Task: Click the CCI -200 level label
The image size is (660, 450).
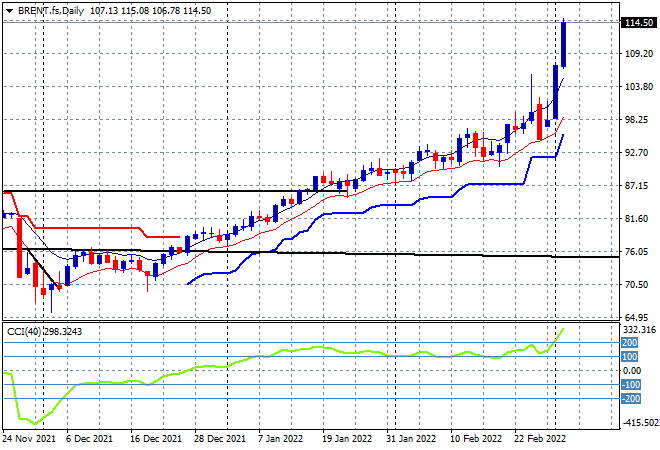Action: (x=631, y=399)
